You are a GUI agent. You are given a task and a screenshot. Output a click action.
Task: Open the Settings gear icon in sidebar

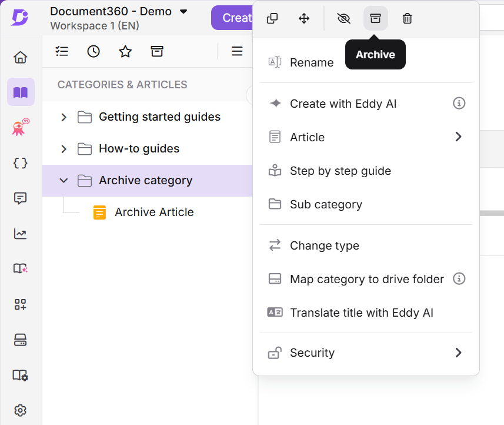(20, 410)
